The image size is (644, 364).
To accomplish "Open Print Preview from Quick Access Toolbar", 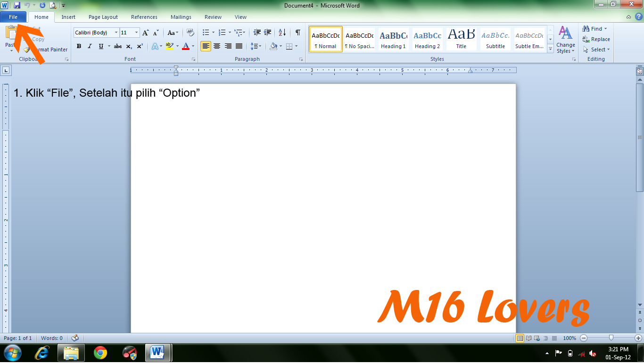I will coord(53,5).
